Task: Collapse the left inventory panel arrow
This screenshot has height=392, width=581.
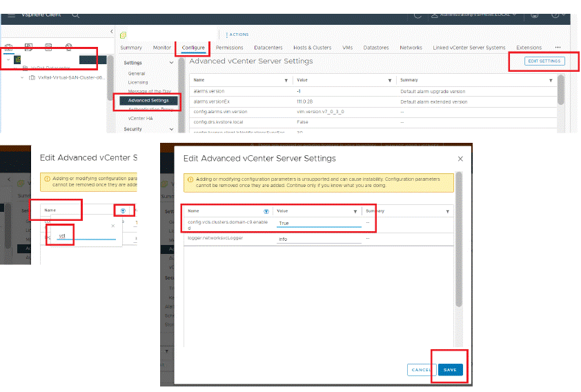Action: [112, 32]
